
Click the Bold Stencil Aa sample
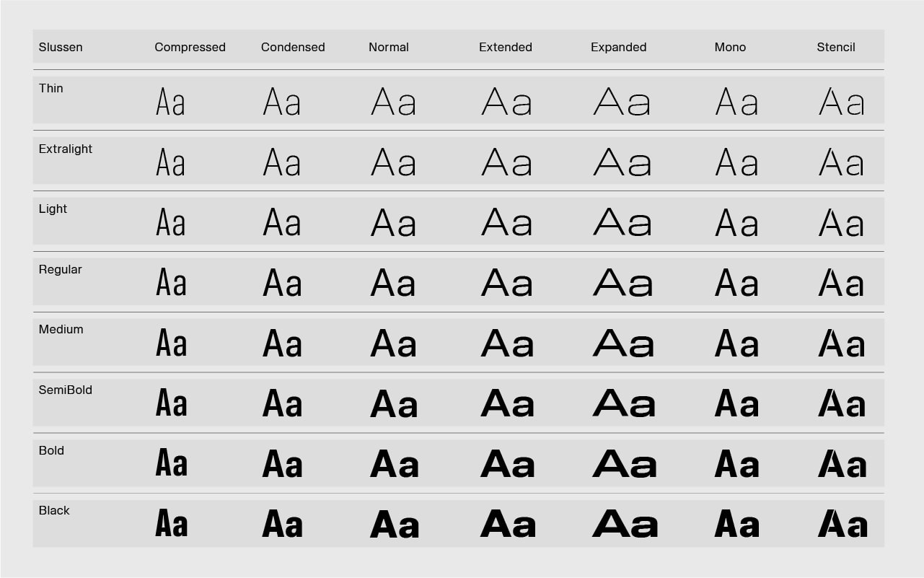842,464
